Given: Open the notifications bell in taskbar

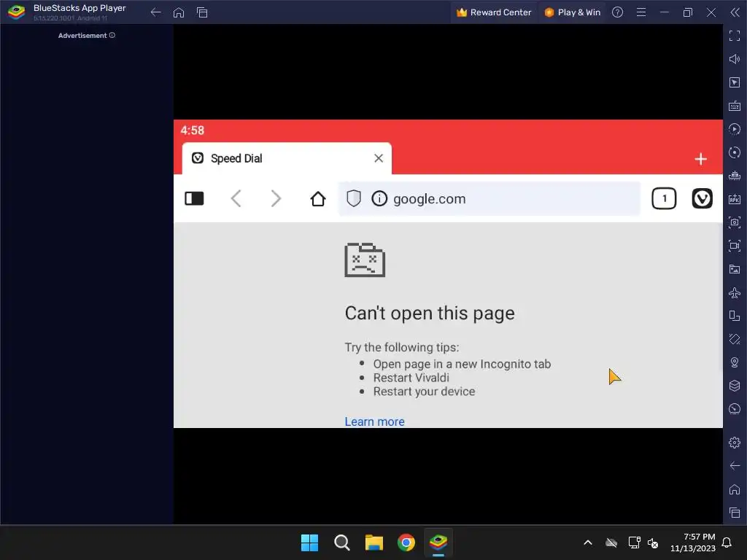Looking at the screenshot, I should (x=727, y=542).
